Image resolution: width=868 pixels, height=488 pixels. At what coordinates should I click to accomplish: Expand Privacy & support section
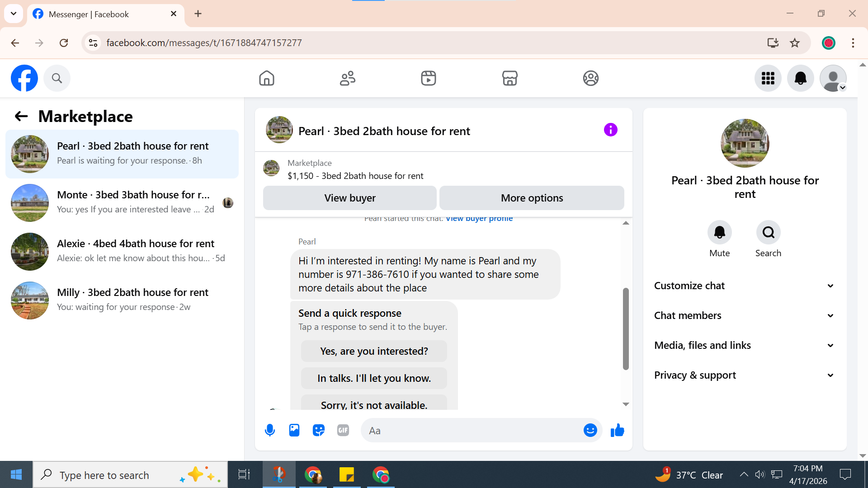click(745, 375)
